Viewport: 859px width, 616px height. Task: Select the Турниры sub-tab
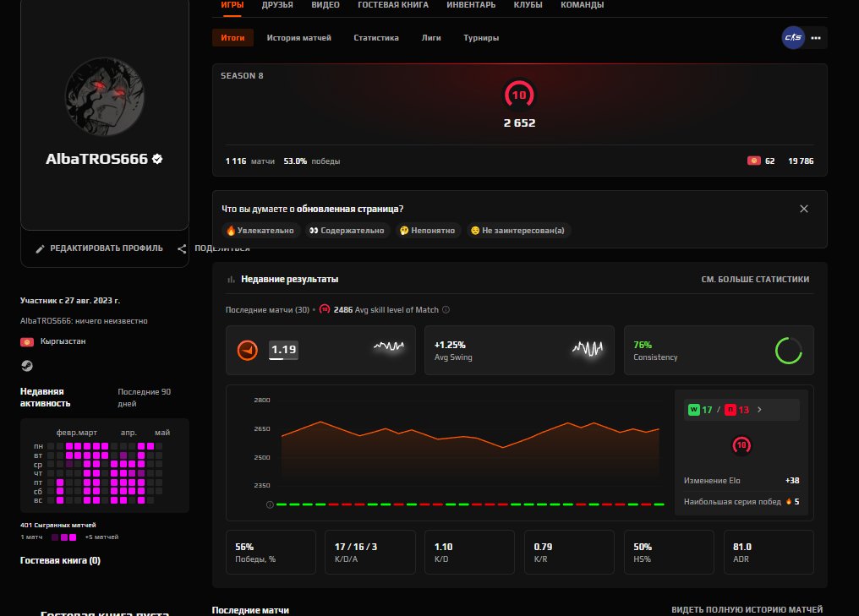coord(481,38)
